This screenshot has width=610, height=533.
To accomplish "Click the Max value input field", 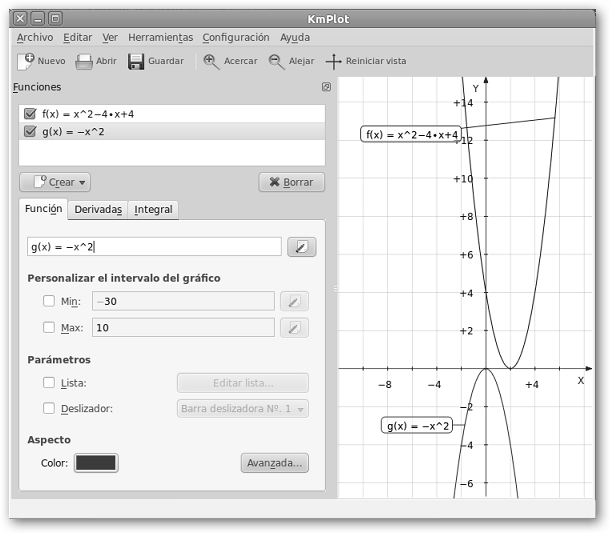I will point(182,328).
